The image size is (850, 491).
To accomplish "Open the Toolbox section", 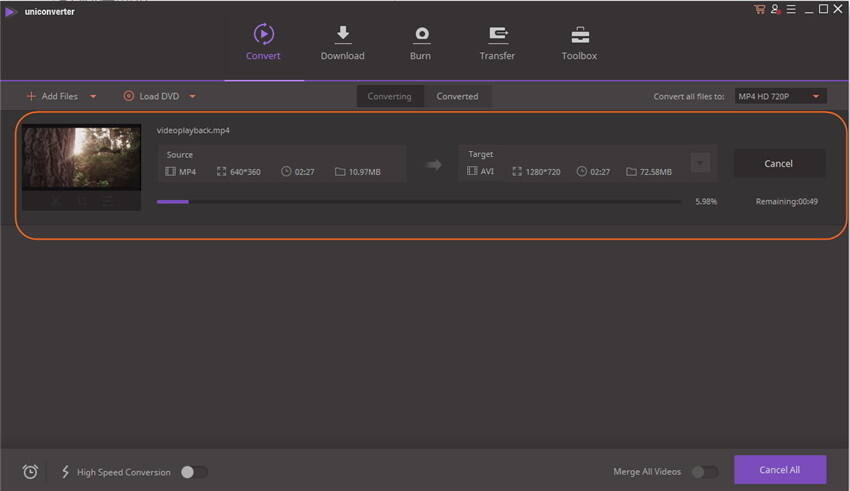I will tap(579, 42).
